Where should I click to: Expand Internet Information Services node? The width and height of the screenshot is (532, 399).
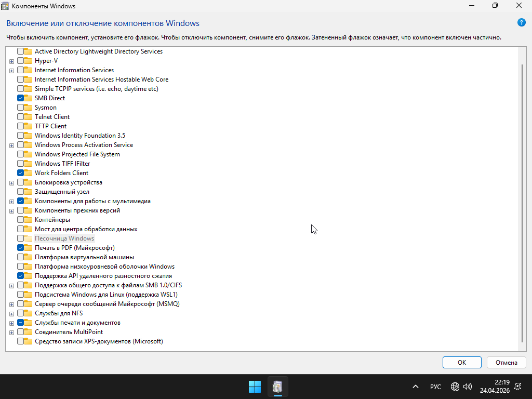pyautogui.click(x=11, y=70)
